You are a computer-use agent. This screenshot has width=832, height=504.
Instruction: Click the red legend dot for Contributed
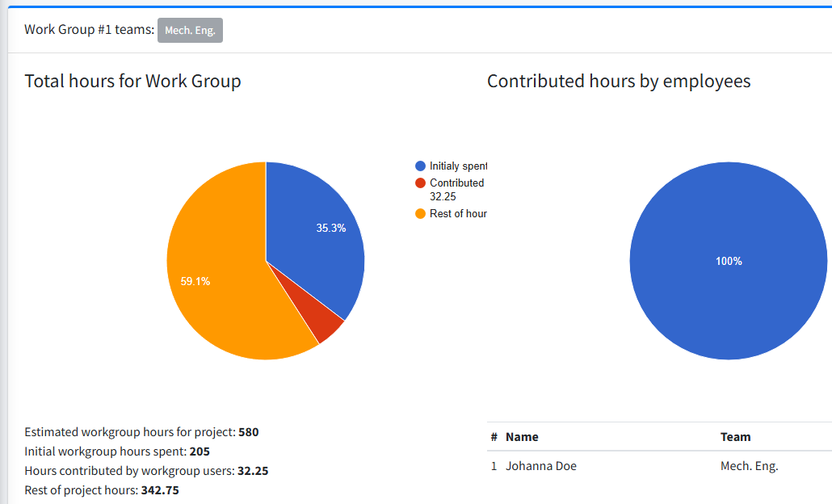[x=420, y=183]
